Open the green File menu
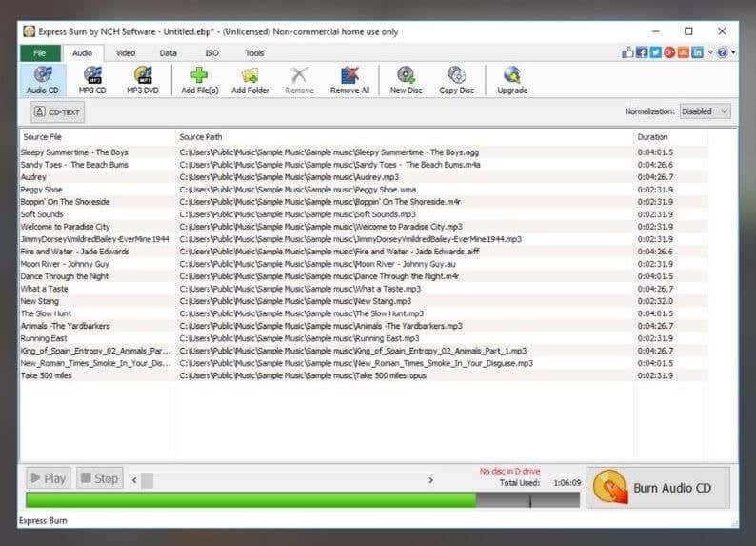This screenshot has height=546, width=756. pos(40,53)
